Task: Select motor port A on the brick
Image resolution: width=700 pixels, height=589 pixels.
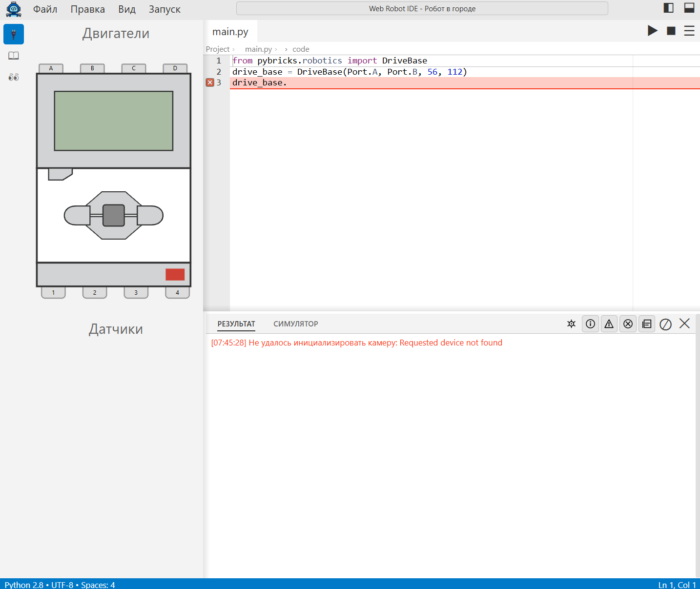Action: [x=51, y=68]
